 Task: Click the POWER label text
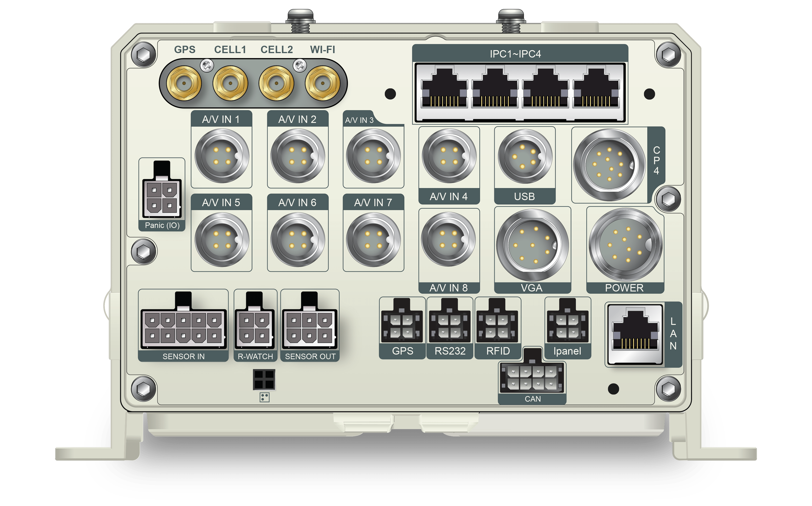(x=624, y=288)
